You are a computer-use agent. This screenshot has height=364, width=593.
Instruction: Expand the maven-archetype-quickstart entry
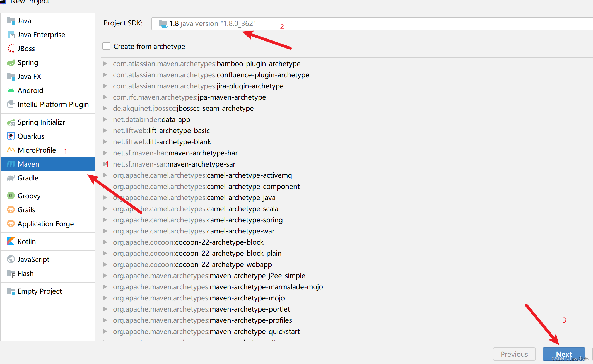[105, 331]
